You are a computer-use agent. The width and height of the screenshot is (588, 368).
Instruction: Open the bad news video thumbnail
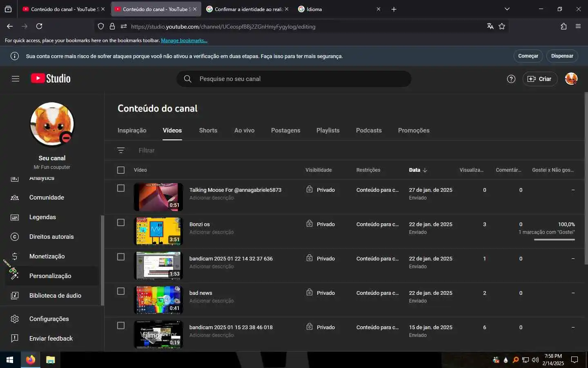pyautogui.click(x=158, y=300)
